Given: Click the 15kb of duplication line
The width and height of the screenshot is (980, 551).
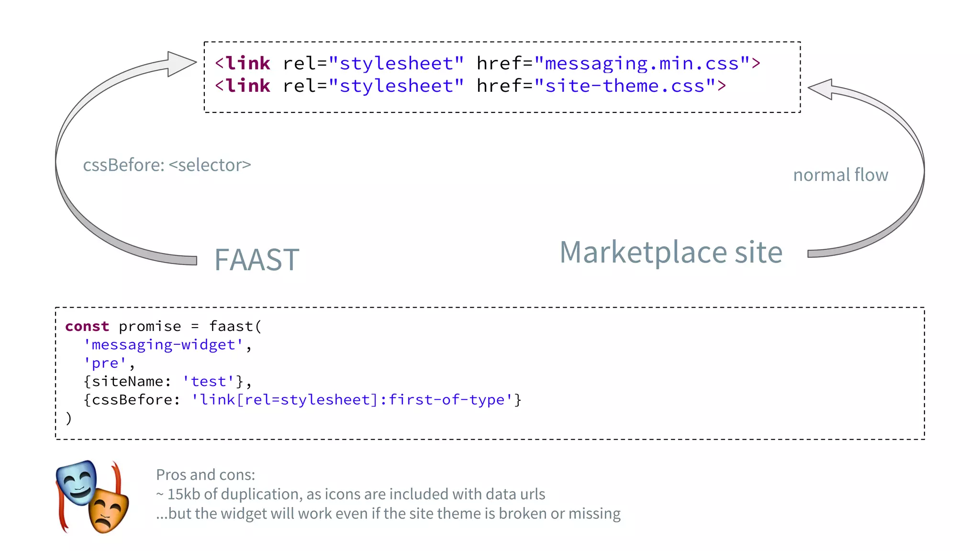Looking at the screenshot, I should point(350,494).
